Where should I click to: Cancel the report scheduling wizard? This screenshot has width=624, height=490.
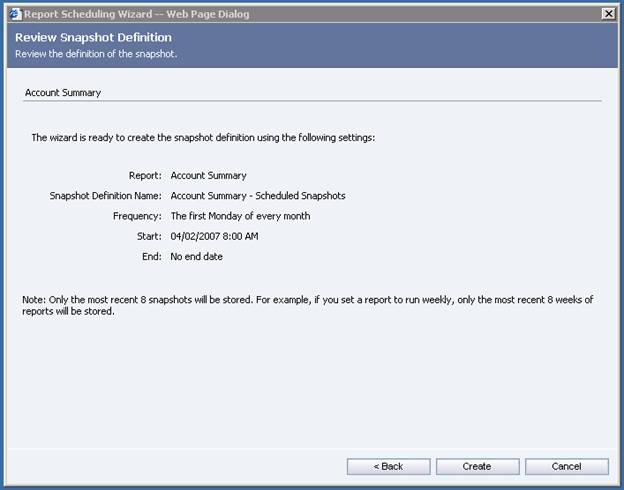[x=566, y=466]
